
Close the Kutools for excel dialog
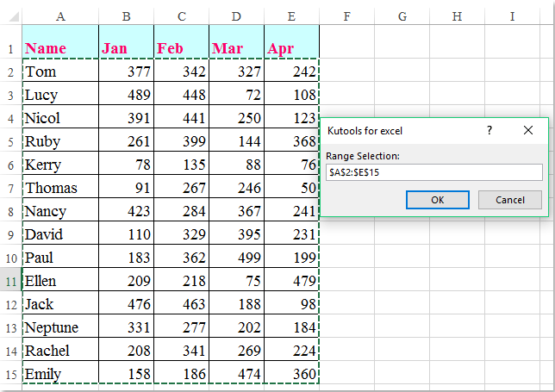tap(528, 130)
